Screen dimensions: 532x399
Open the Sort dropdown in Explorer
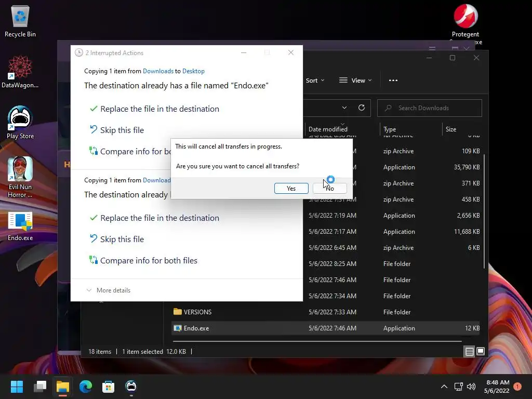coord(315,81)
